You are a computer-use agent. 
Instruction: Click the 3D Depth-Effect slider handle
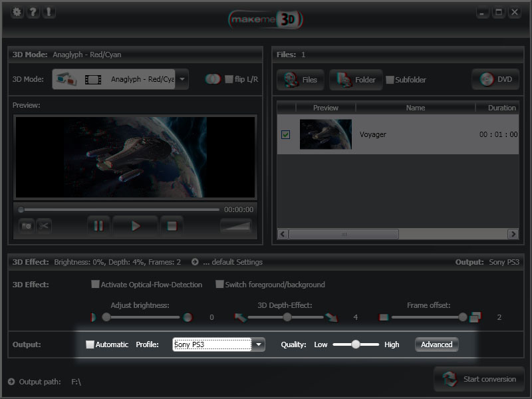(287, 317)
